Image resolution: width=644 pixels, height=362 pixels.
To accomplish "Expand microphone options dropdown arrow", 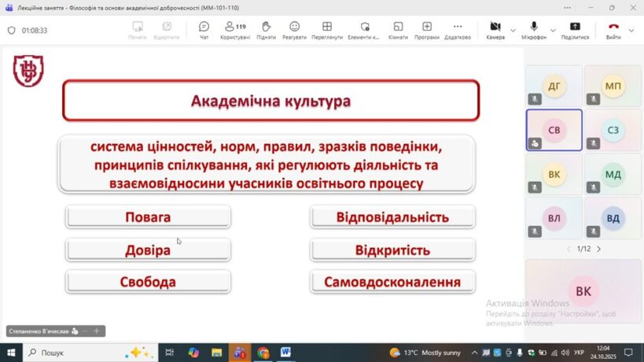I will coord(554,30).
